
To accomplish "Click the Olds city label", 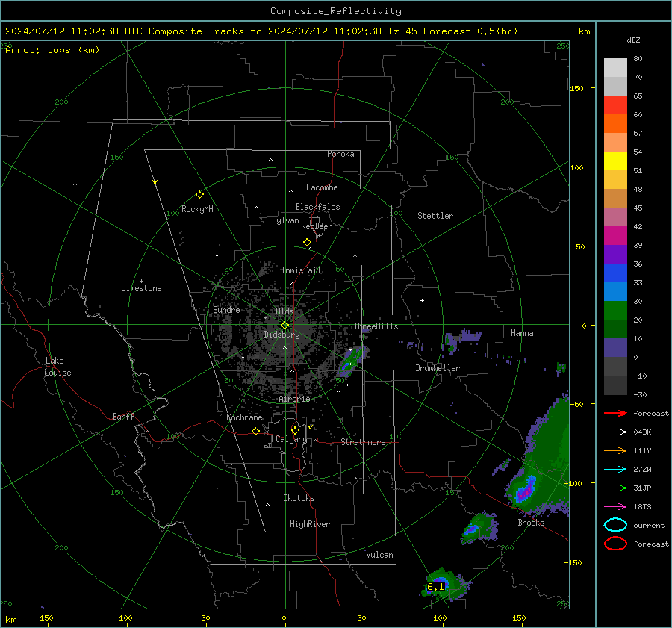I will click(x=284, y=311).
